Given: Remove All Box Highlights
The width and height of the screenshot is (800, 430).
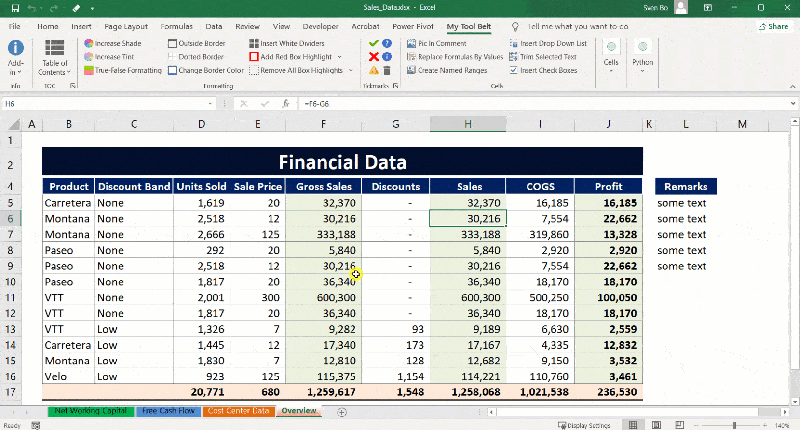Looking at the screenshot, I should point(296,70).
